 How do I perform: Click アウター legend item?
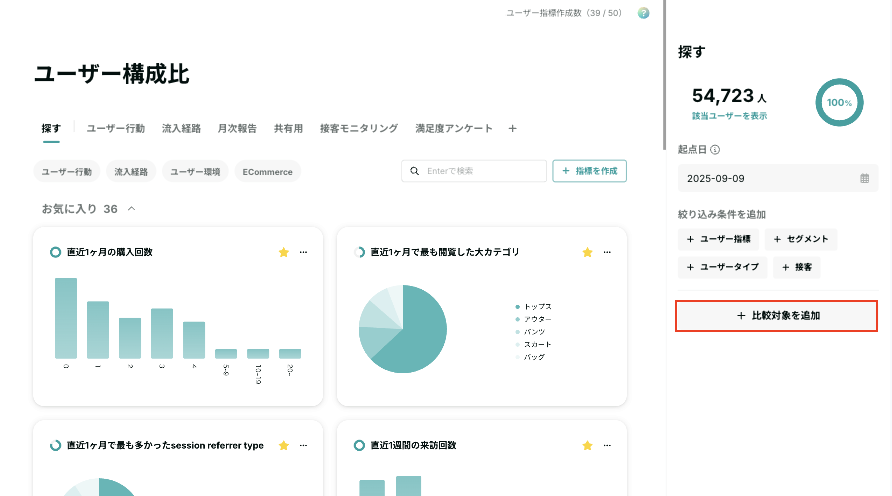534,319
